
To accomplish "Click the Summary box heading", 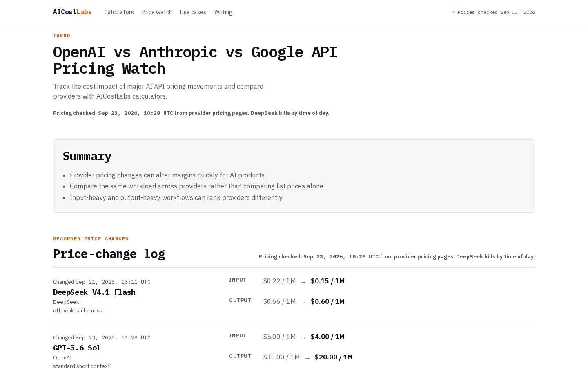I will coord(87,156).
